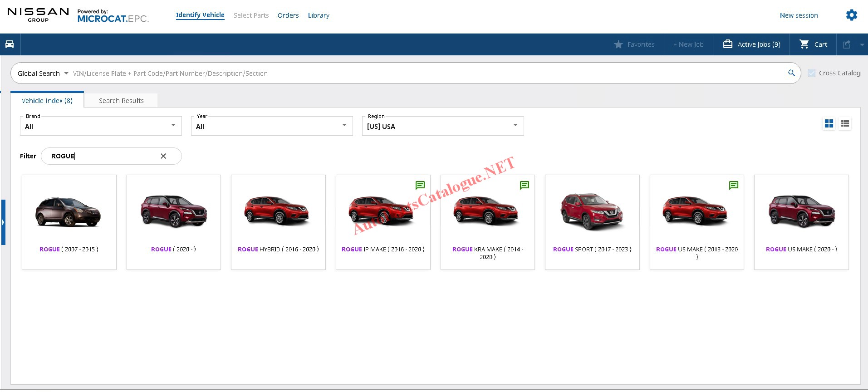Screen dimensions: 868x392
Task: Open the Brand dropdown
Action: [101, 126]
